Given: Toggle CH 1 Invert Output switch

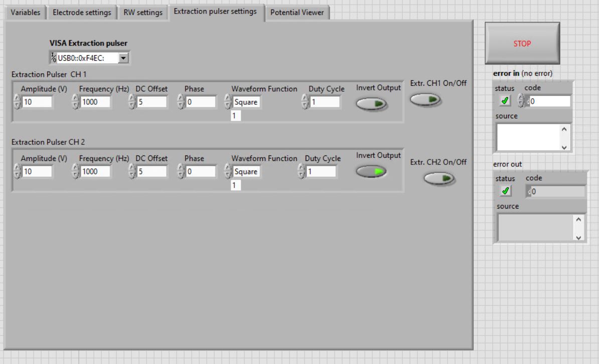Looking at the screenshot, I should click(371, 104).
